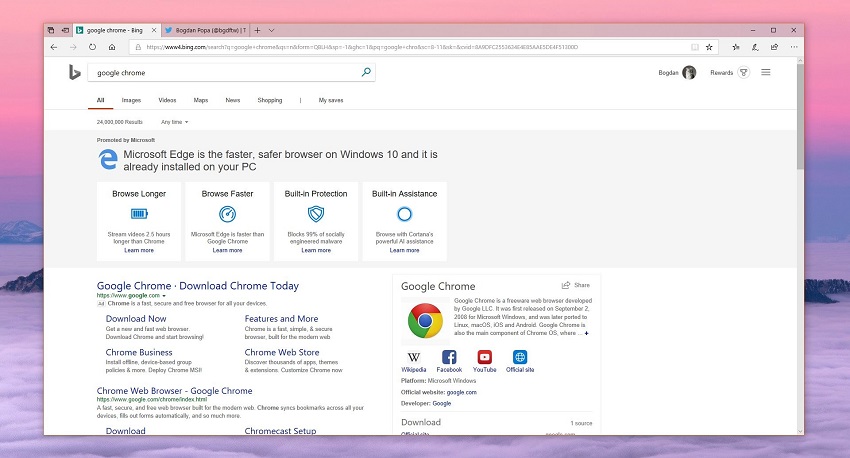Click the browser forward arrow
This screenshot has height=458, width=850.
point(73,47)
